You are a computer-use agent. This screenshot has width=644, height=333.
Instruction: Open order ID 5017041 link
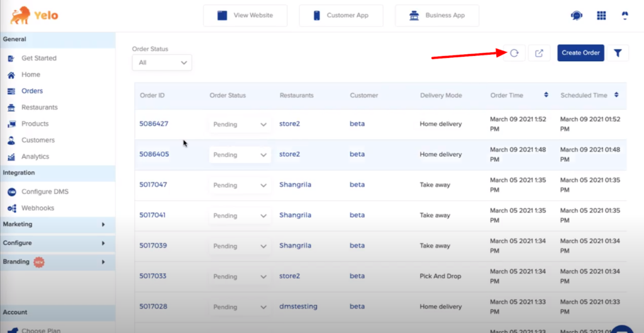tap(152, 215)
